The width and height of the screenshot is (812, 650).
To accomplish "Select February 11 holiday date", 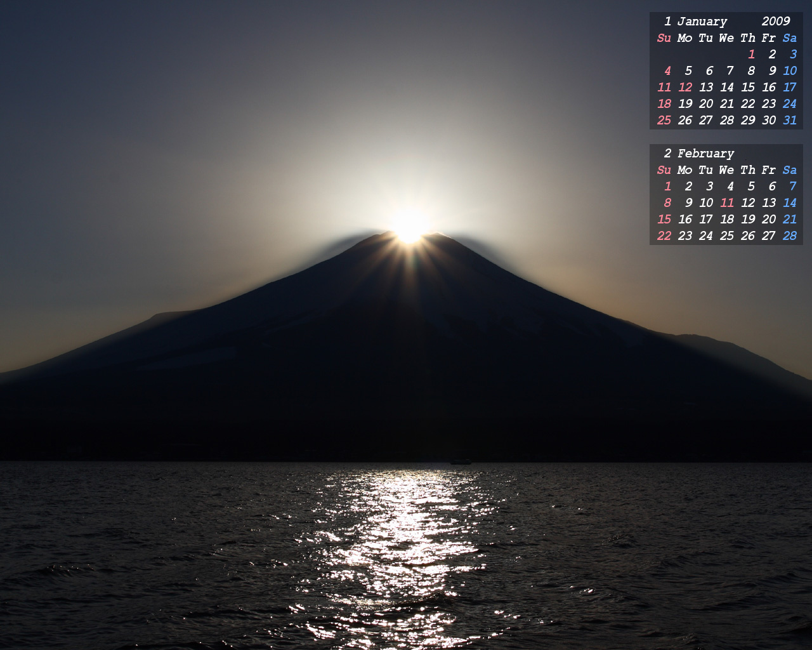I will coord(727,203).
